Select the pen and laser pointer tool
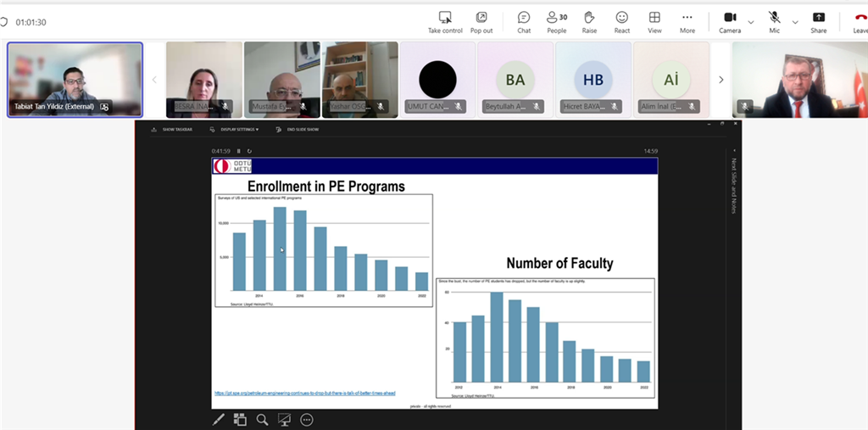Image resolution: width=868 pixels, height=430 pixels. pos(218,419)
